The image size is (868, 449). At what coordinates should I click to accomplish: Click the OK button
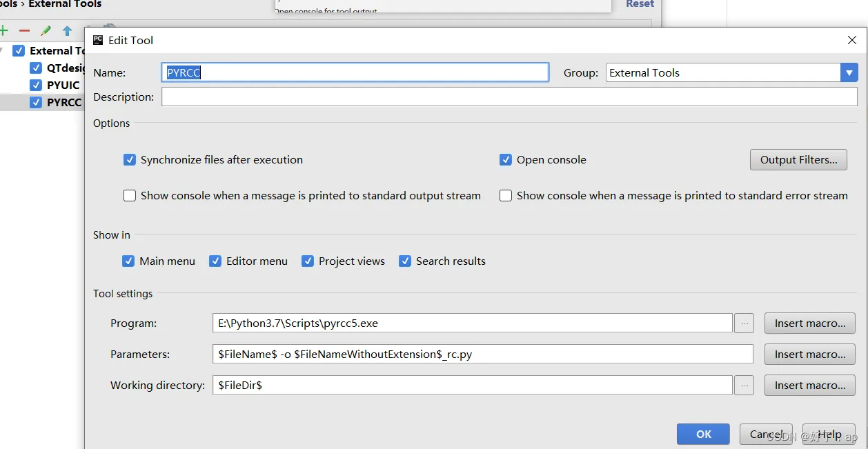click(703, 434)
